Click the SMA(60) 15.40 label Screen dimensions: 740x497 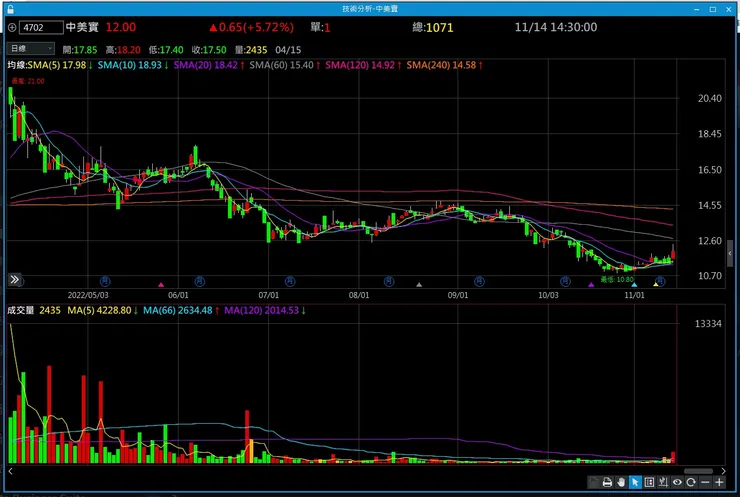click(281, 65)
